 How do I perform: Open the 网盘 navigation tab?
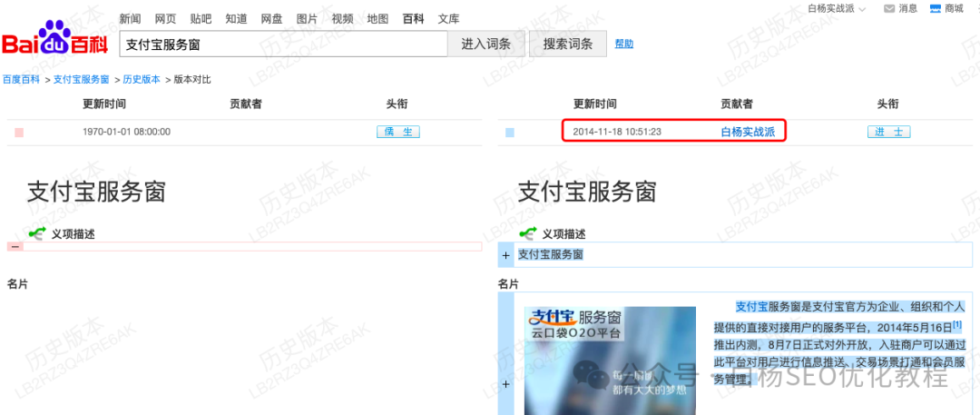click(271, 19)
